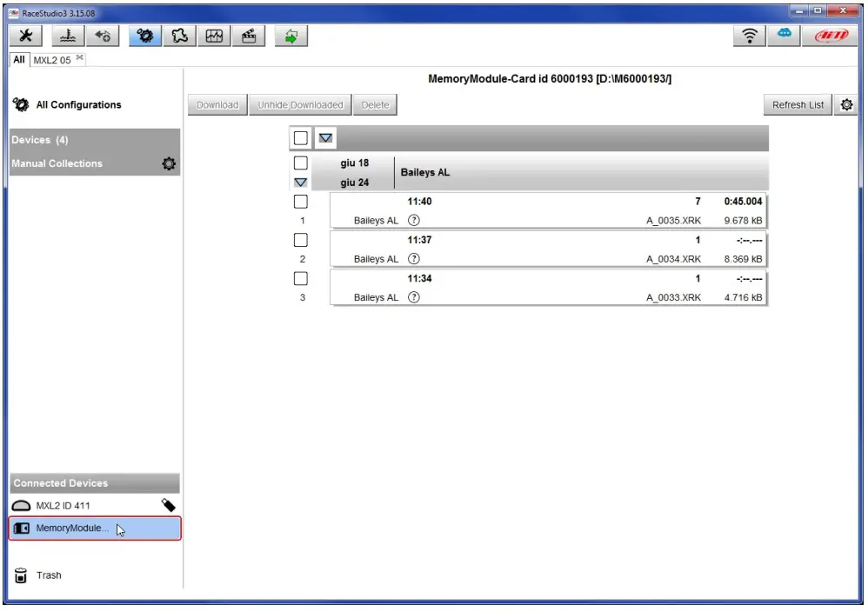Viewport: 868px width, 611px height.
Task: Click the Baileys AL group track name
Action: pyautogui.click(x=425, y=172)
